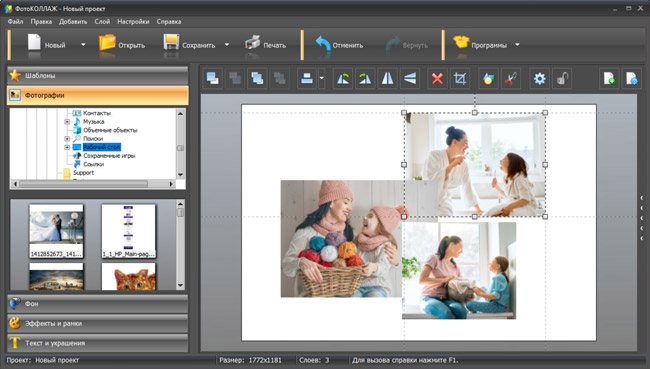Open the Новый dropdown arrow

tap(83, 44)
